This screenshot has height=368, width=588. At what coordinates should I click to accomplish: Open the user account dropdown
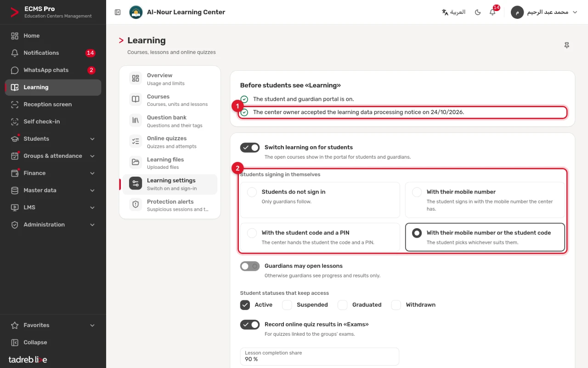pyautogui.click(x=544, y=12)
